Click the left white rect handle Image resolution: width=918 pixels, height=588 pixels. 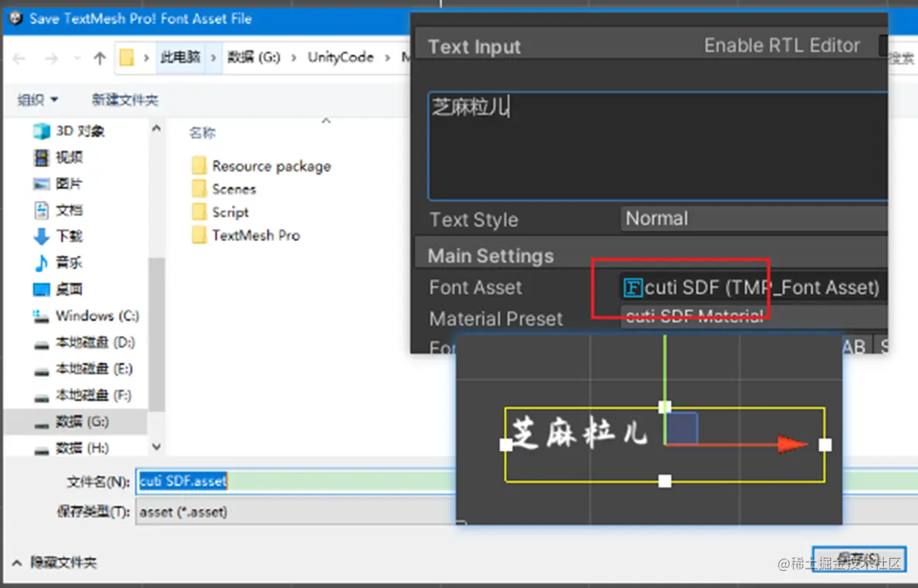(506, 445)
